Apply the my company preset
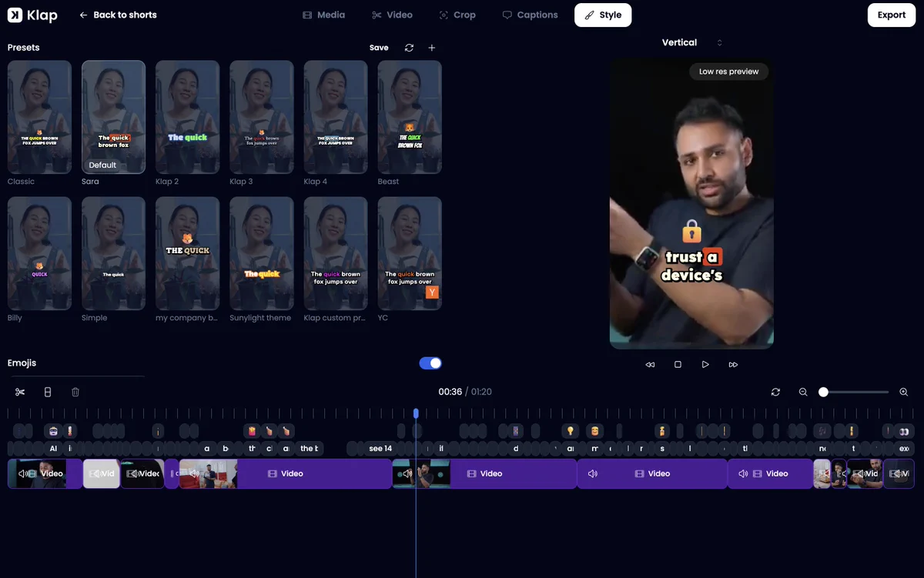Screen dimensions: 924x578 (187, 253)
